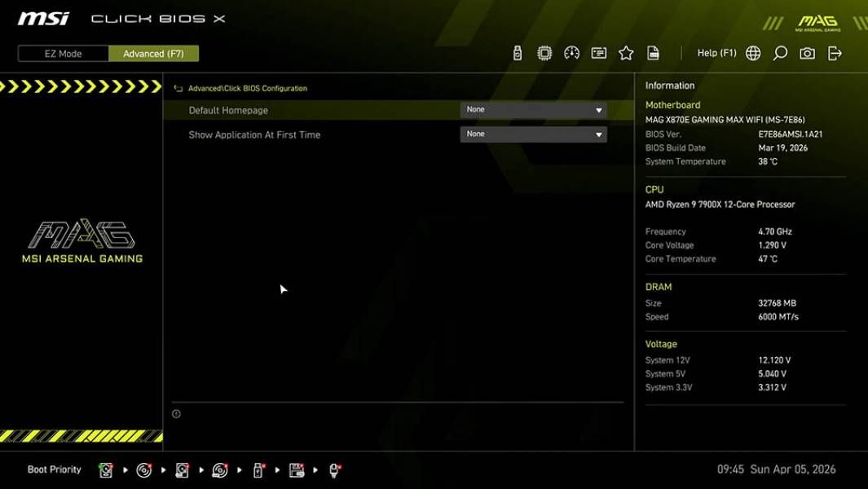Take a screenshot using the camera icon

806,52
